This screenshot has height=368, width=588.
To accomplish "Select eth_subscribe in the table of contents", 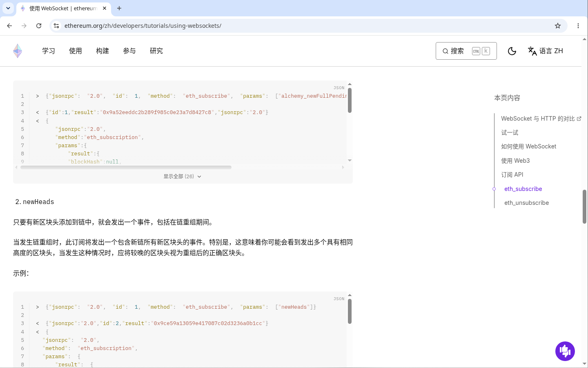I will (x=523, y=189).
